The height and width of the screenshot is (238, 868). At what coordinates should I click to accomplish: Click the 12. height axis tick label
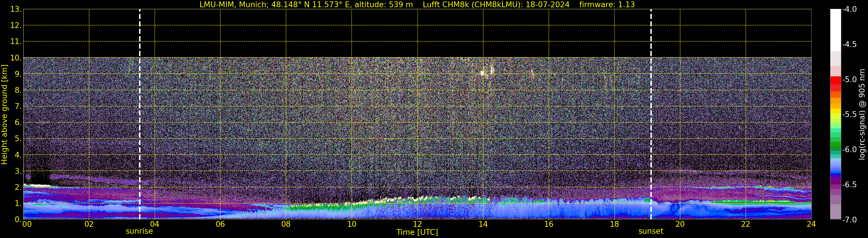click(16, 26)
